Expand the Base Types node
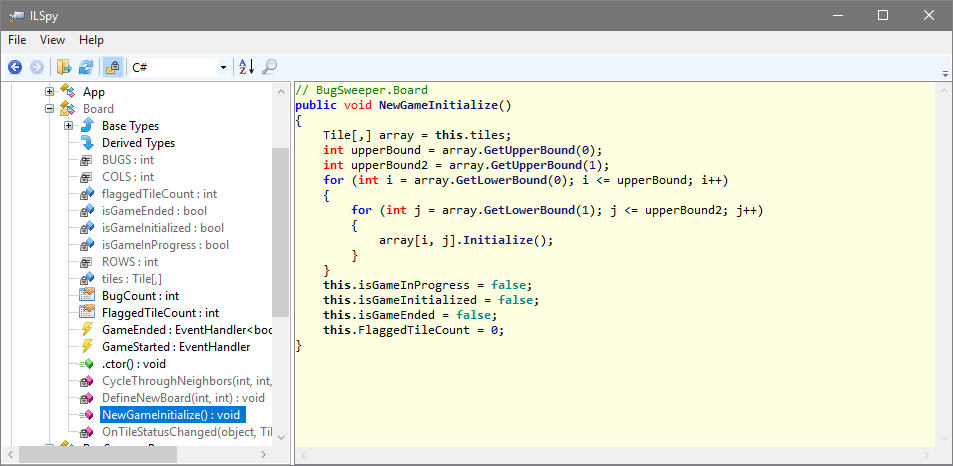Viewport: 953px width, 466px height. point(69,126)
